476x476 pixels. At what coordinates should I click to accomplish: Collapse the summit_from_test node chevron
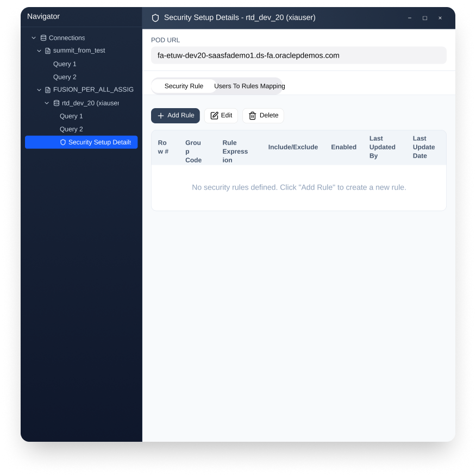coord(39,51)
